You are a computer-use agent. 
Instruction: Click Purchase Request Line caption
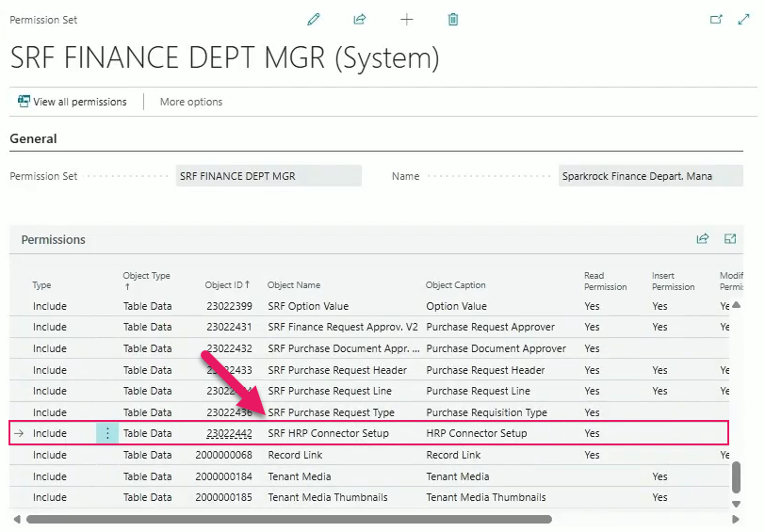pos(479,391)
